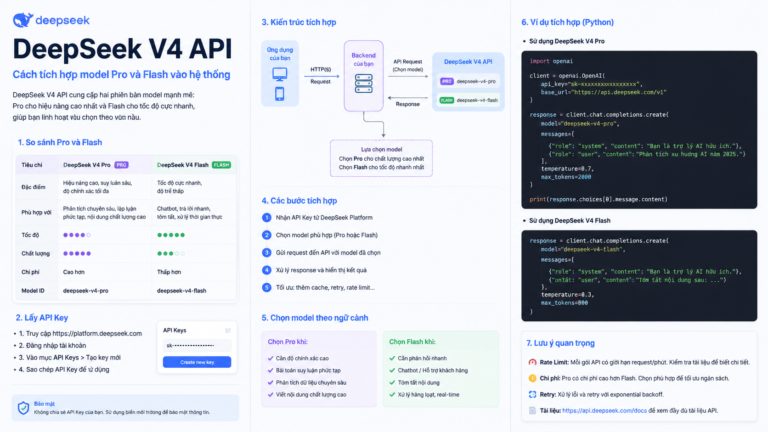Click the server stack icon in Backend của bạn

363,84
